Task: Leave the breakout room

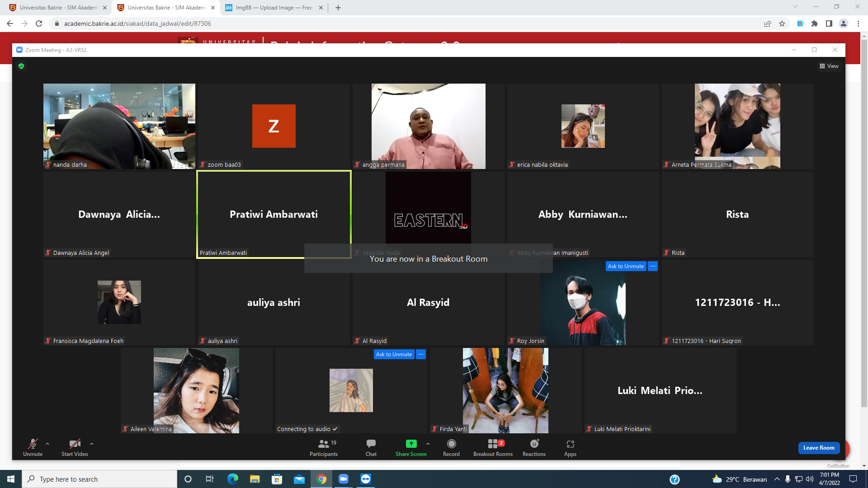Action: (819, 448)
